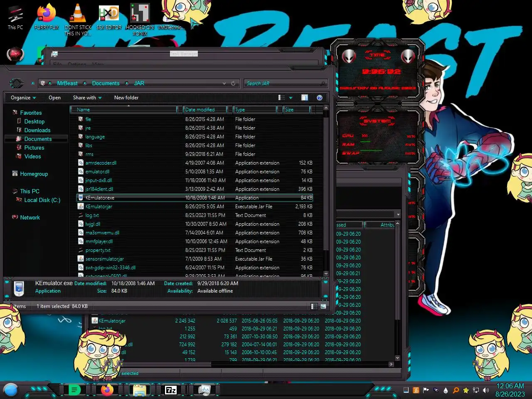Open the view options dropdown arrow

pyautogui.click(x=291, y=98)
